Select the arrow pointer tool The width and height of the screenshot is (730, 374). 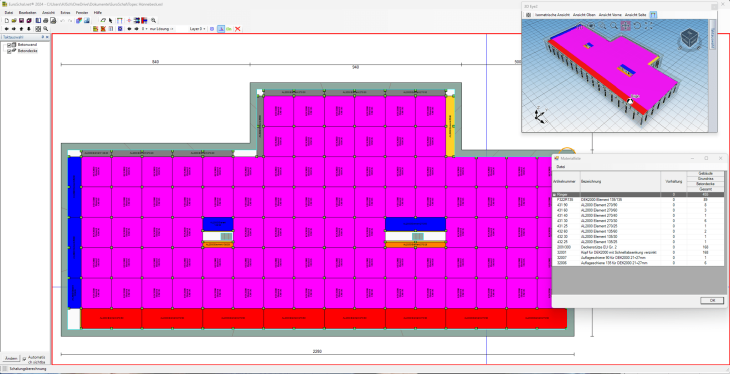(x=111, y=20)
